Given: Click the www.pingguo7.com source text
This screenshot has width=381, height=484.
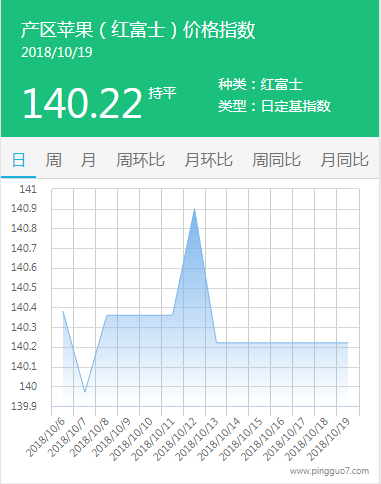Looking at the screenshot, I should coord(329,471).
